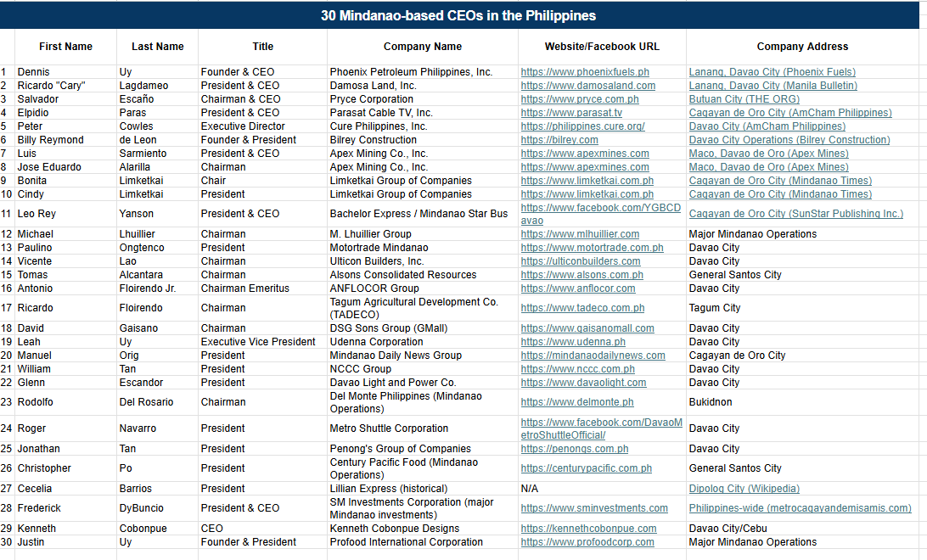Image resolution: width=927 pixels, height=560 pixels.
Task: Select the Company Name column header
Action: pyautogui.click(x=423, y=47)
